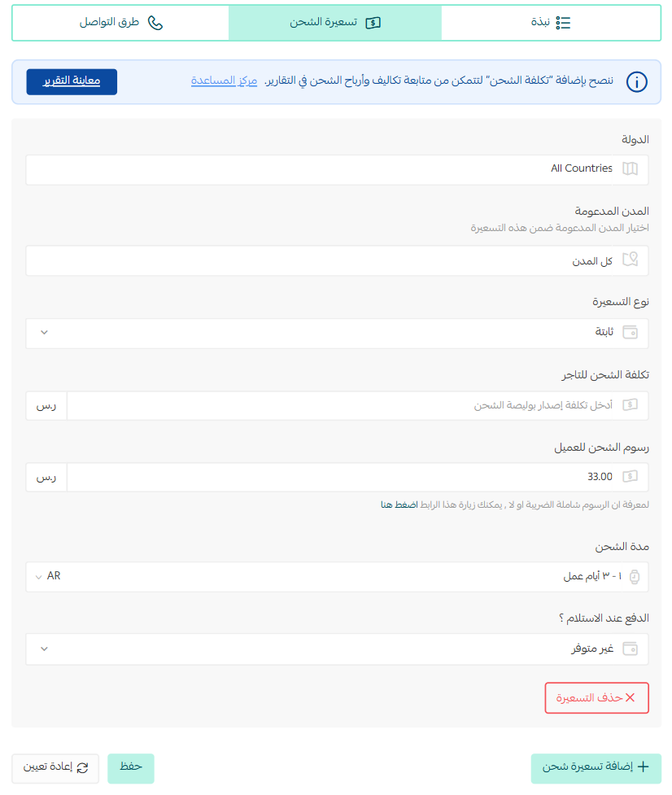Click the phone icon on the contact methods tab
Screen dimensions: 672x795
(155, 23)
